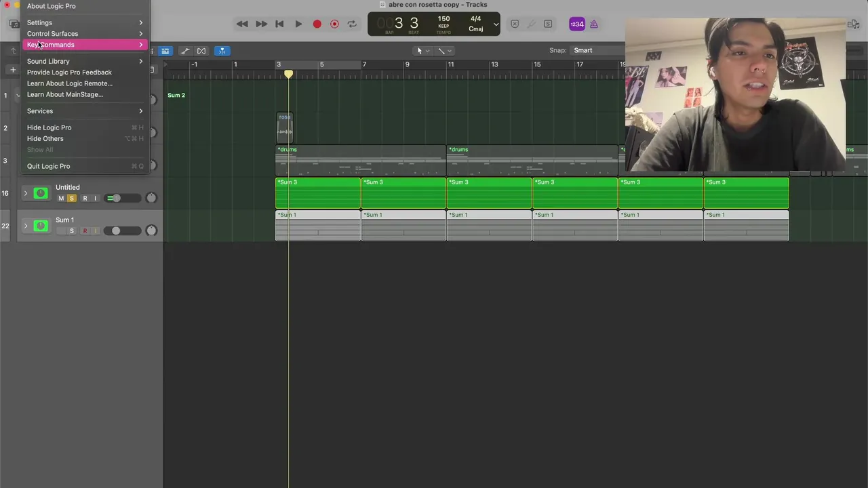Click the red Record button

click(317, 24)
